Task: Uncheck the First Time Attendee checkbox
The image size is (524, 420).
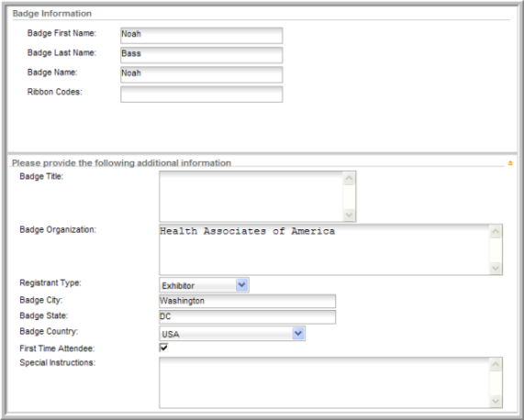Action: pyautogui.click(x=163, y=348)
